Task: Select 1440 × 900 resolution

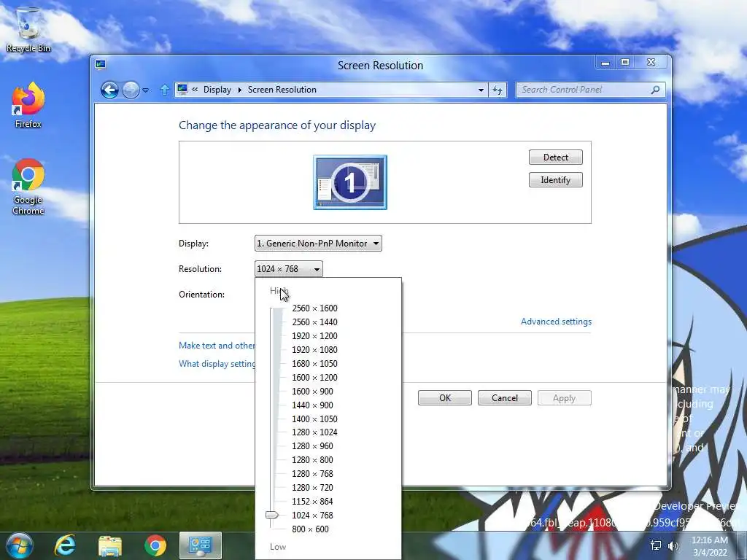Action: click(x=312, y=405)
